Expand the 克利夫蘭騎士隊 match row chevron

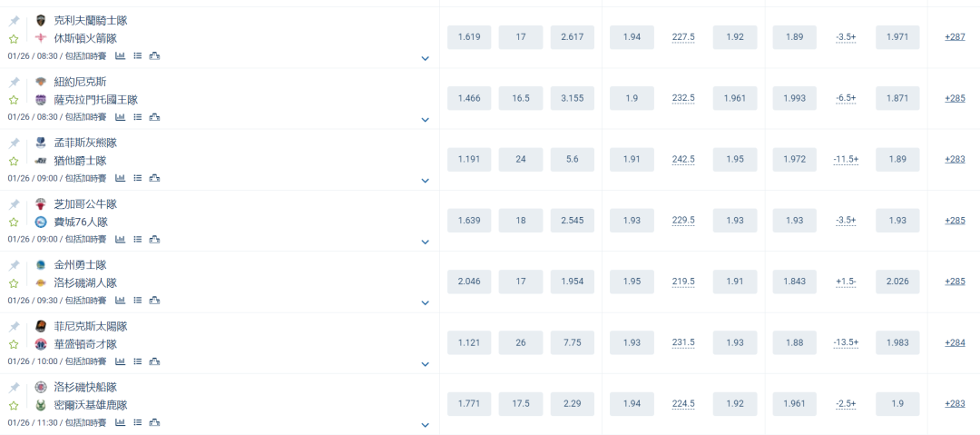pos(425,58)
